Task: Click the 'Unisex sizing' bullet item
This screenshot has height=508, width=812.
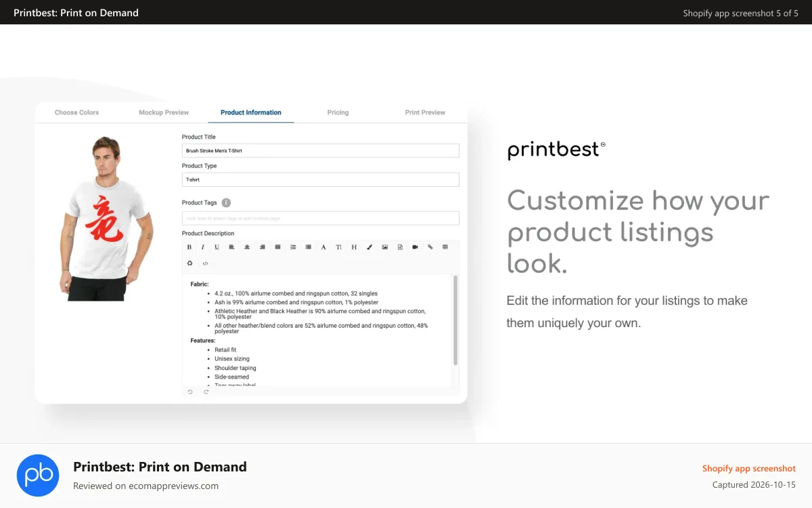Action: 232,359
